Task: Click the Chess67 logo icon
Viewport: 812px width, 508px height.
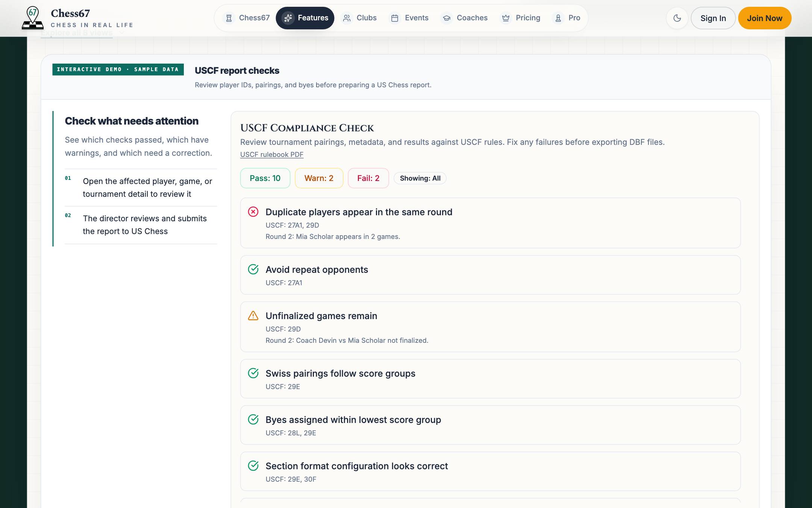Action: tap(33, 18)
